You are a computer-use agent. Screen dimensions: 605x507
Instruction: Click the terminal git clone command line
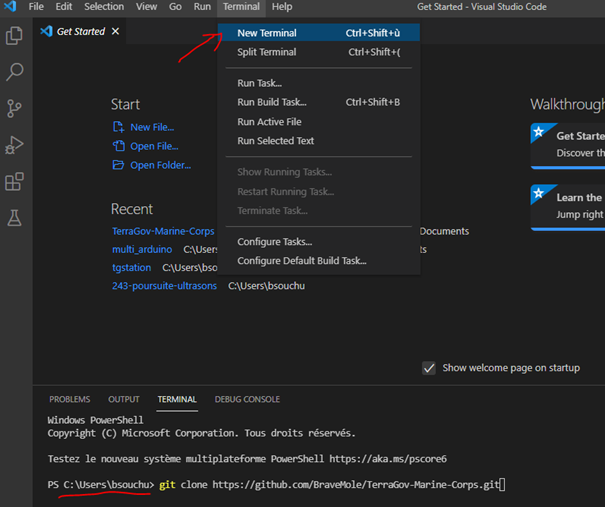tap(276, 485)
